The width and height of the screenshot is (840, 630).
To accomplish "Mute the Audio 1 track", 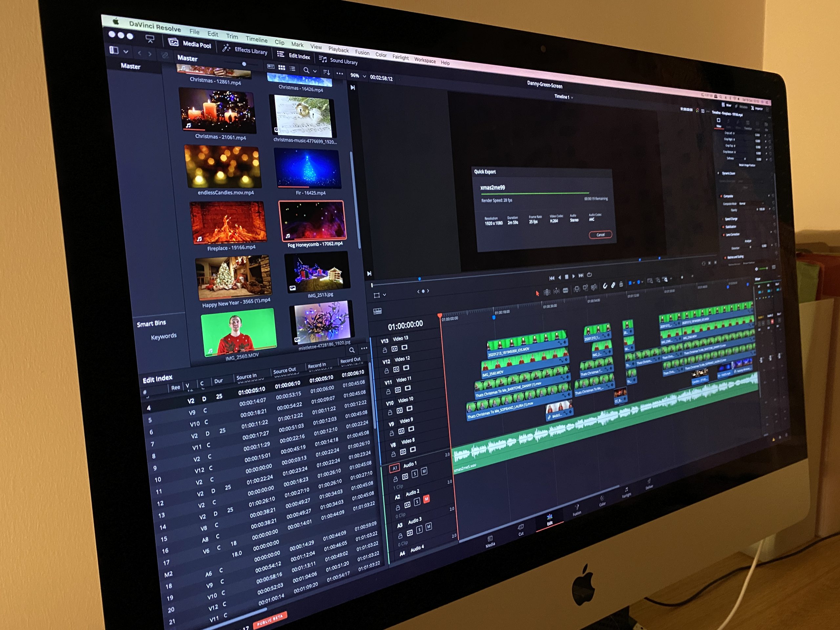I will pos(424,471).
